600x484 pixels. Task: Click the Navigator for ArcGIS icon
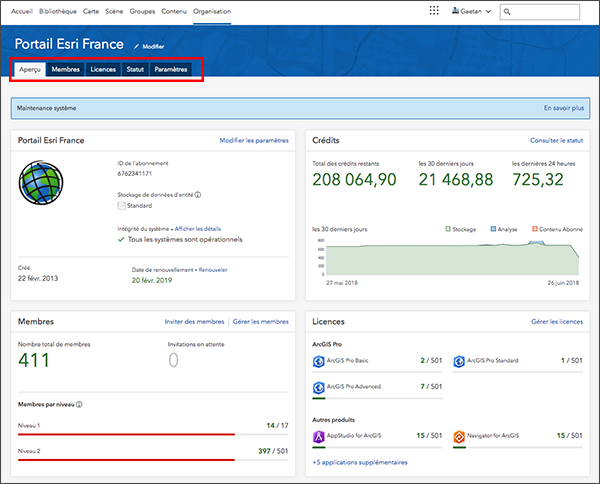tap(459, 436)
